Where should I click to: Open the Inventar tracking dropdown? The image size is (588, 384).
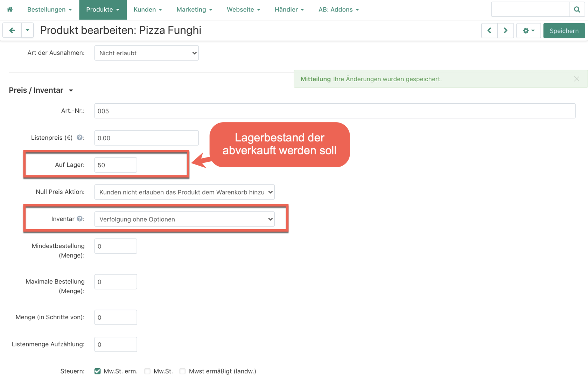pyautogui.click(x=184, y=219)
